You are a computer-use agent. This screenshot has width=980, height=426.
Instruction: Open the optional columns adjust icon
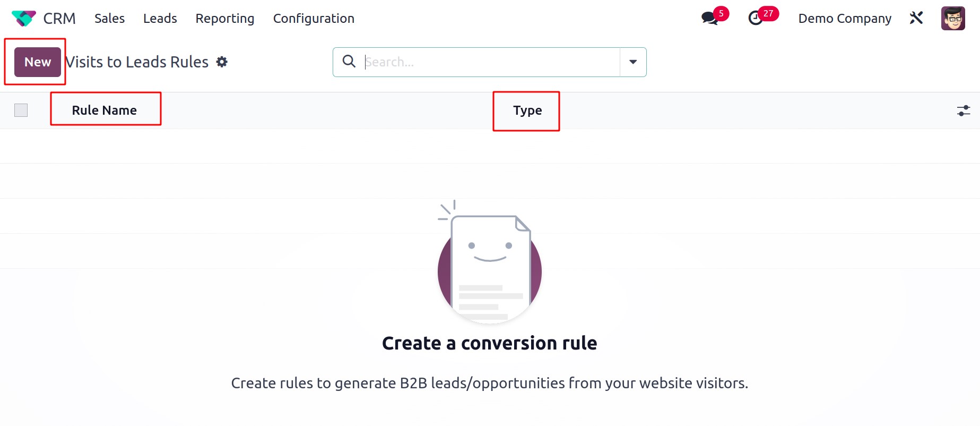coord(964,110)
